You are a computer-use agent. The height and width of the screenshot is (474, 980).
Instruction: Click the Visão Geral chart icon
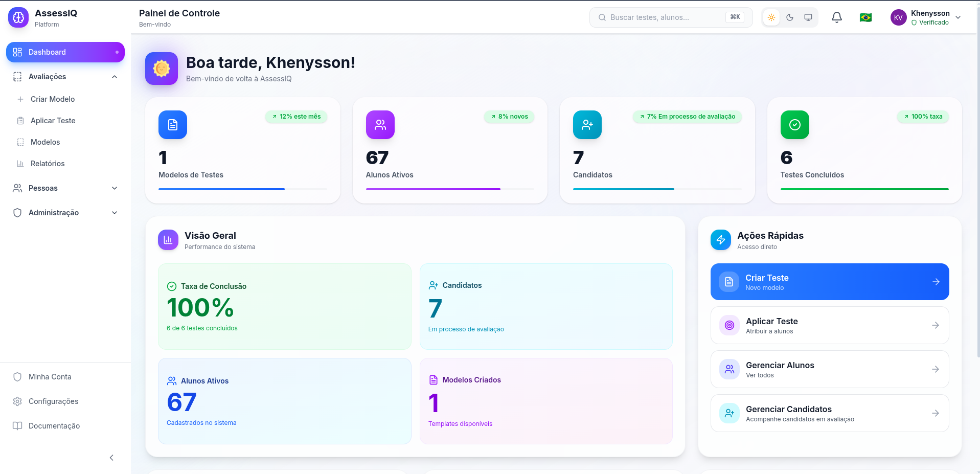pos(168,240)
